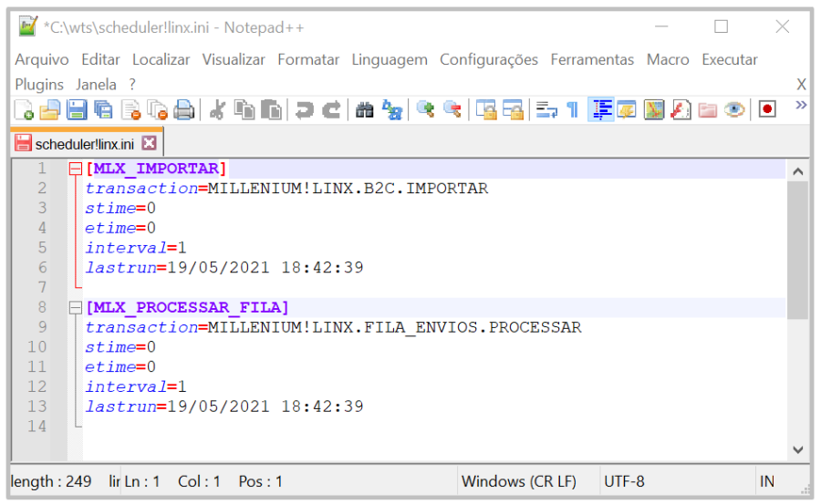Viewport: 821px width, 504px height.
Task: Open user-defined language dialog icon
Action: [x=627, y=110]
